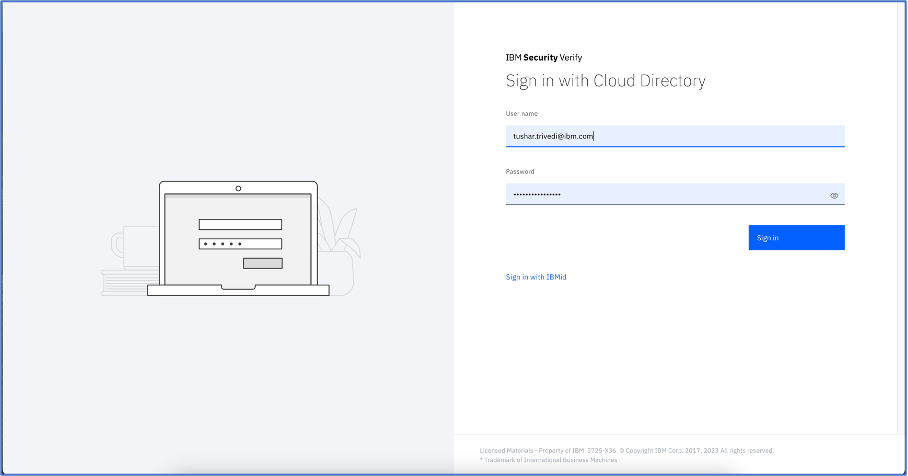Click the Trademark of International Business Machines text
The width and height of the screenshot is (908, 476).
pos(548,460)
